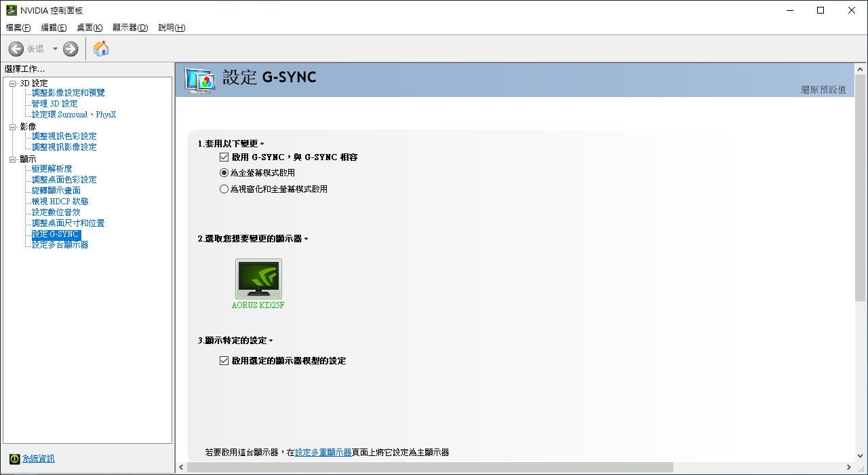Select 為視窗化和全螢幕模式啟用 radio button
Viewport: 868px width, 475px height.
pyautogui.click(x=224, y=189)
